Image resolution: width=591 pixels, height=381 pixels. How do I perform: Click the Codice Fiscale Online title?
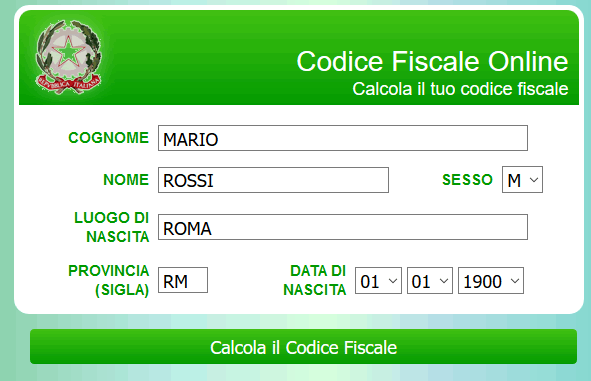point(432,61)
